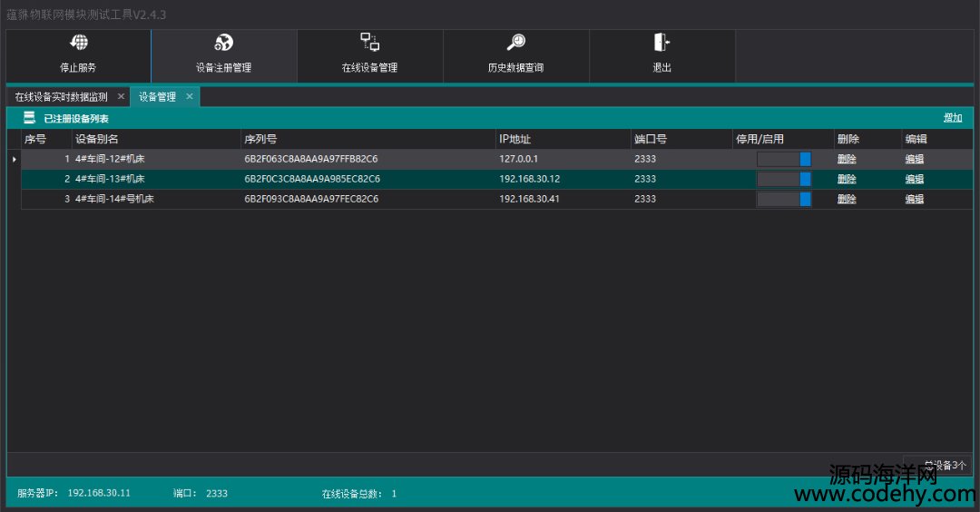Screen dimensions: 980x512
Task: Toggle enable switch for 4#车间-14#号机床
Action: 784,199
